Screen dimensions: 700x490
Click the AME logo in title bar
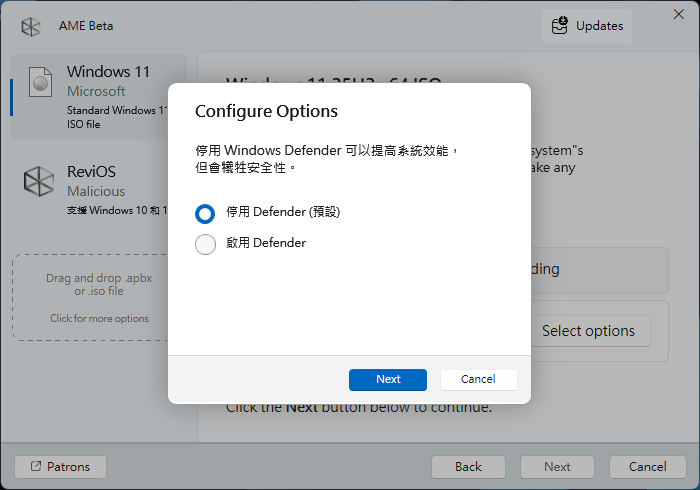tap(30, 26)
